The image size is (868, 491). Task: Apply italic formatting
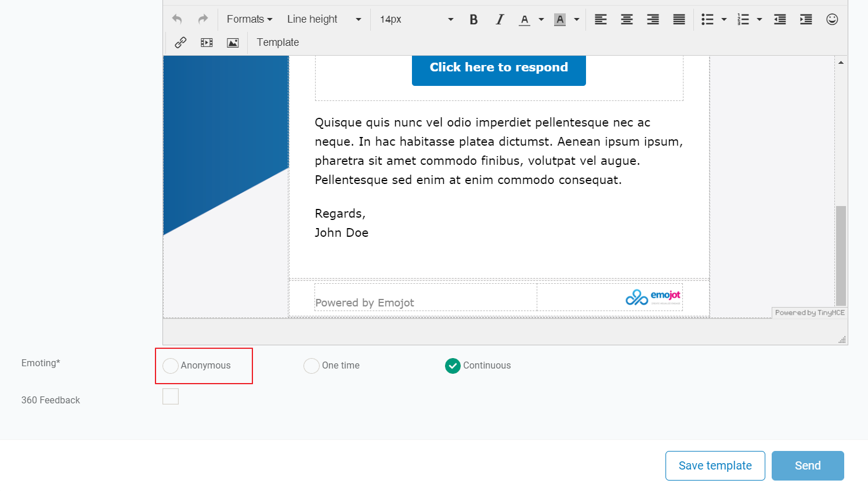tap(500, 19)
